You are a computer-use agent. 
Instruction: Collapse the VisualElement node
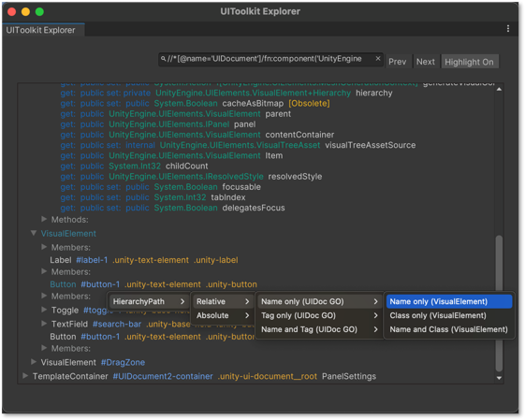click(x=34, y=233)
